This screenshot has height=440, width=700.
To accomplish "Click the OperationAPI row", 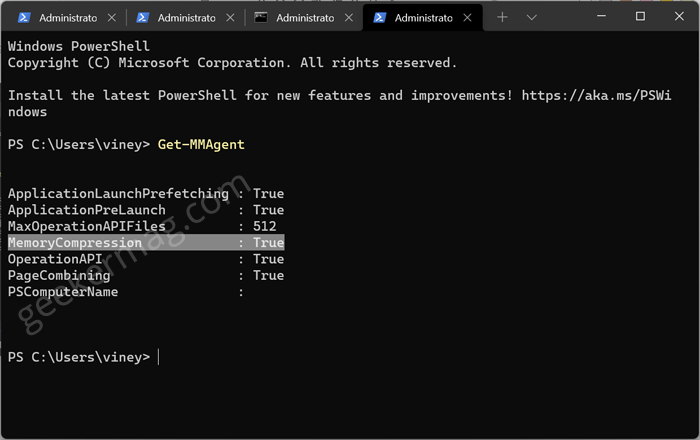I will [x=146, y=259].
